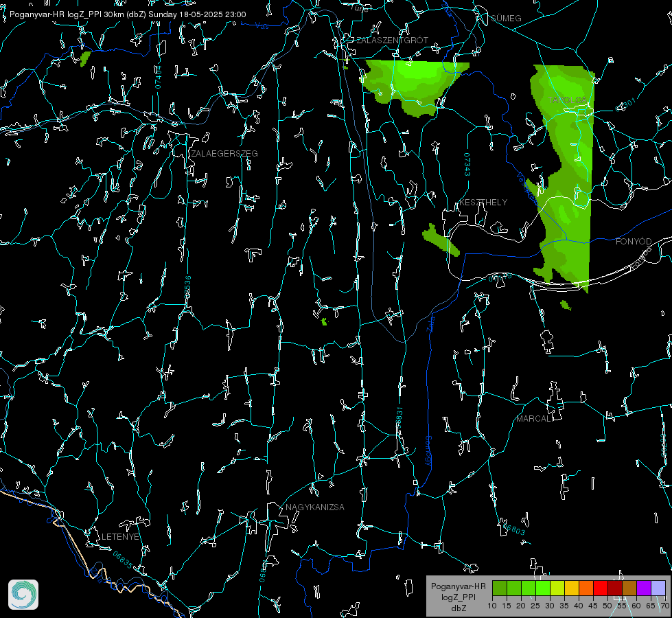
Task: Click the 06803 road number label
Action: point(513,529)
